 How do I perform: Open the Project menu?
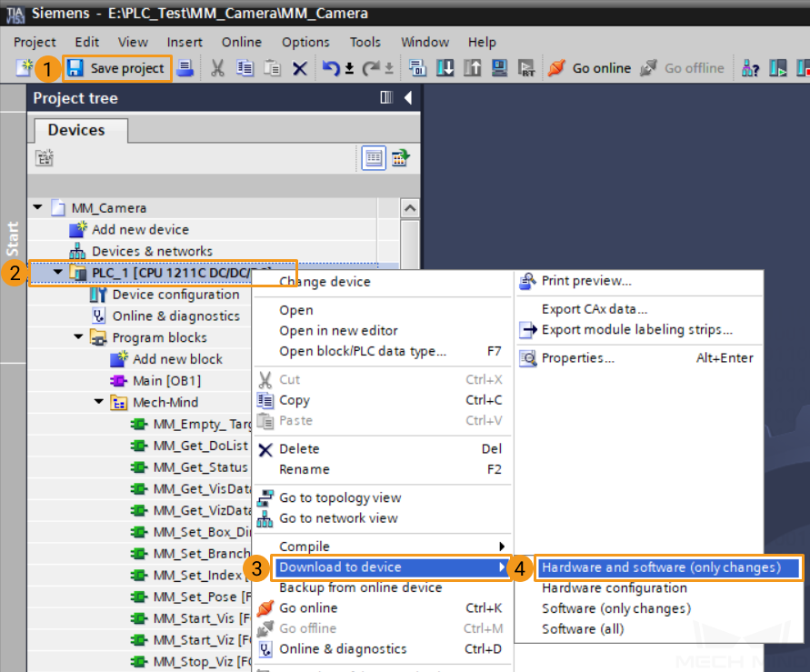pyautogui.click(x=35, y=42)
